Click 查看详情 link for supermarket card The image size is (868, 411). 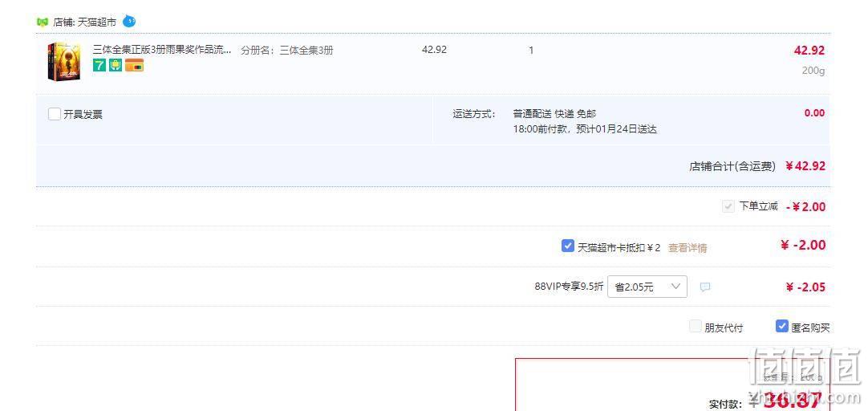pyautogui.click(x=688, y=247)
